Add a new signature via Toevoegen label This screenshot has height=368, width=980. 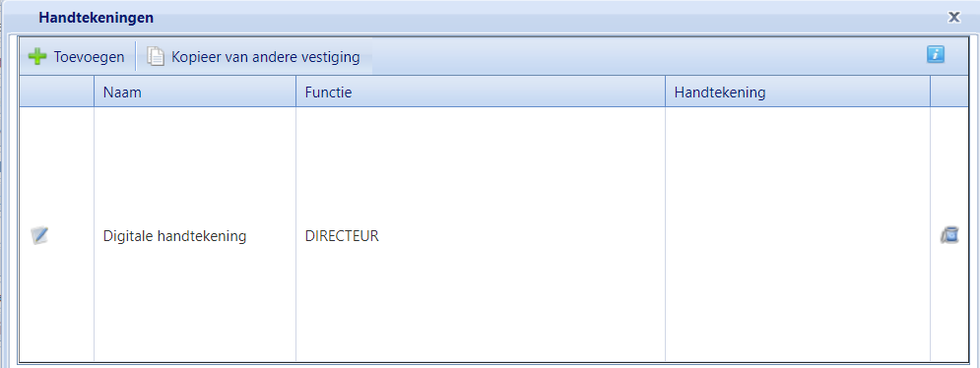[x=89, y=57]
